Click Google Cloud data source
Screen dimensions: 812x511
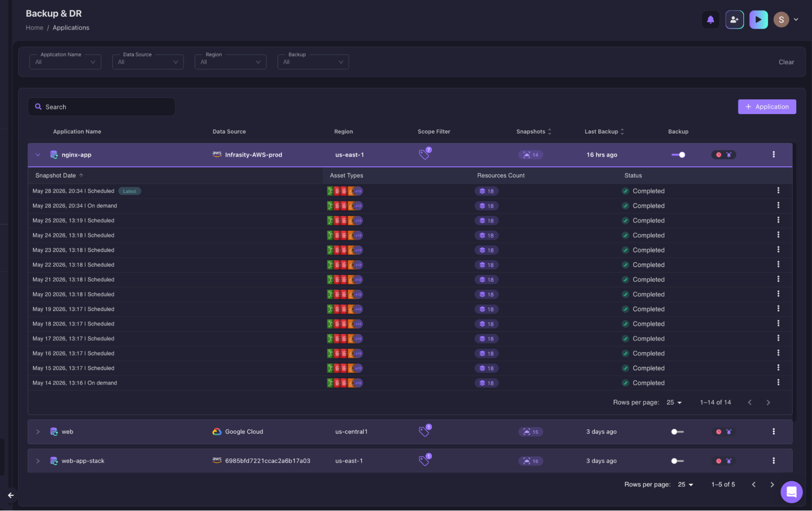(238, 432)
